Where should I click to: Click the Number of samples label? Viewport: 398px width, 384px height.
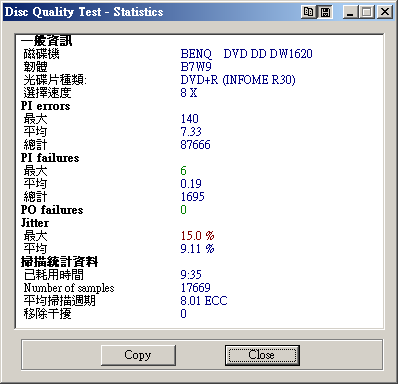point(69,288)
